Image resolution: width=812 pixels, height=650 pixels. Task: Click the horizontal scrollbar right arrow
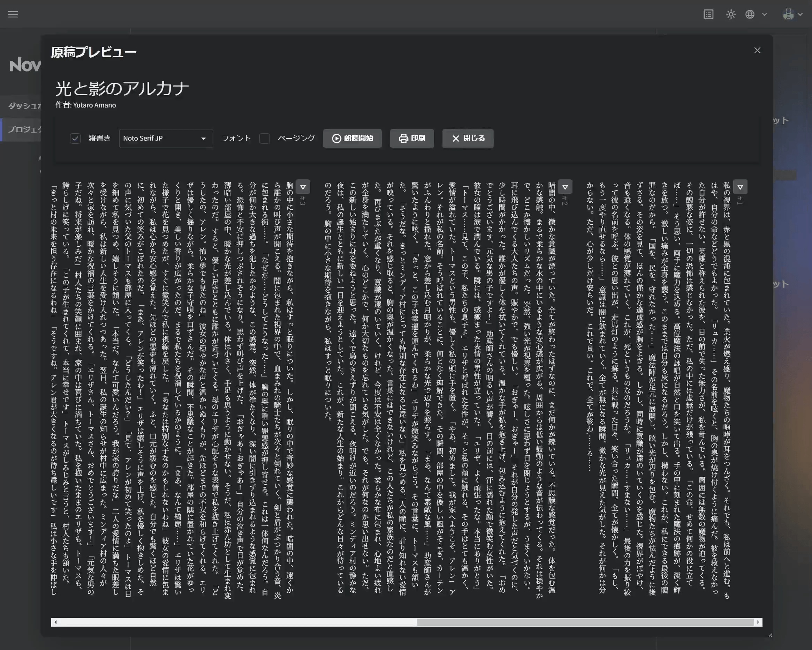[758, 622]
